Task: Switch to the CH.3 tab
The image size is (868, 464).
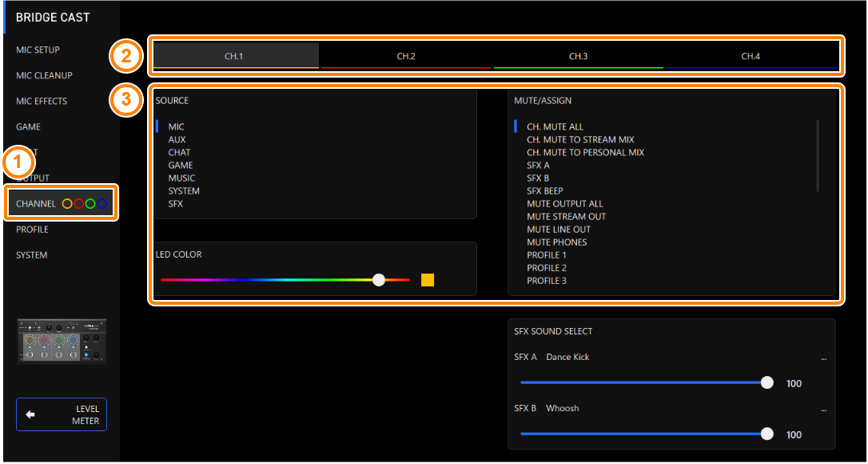Action: click(578, 55)
